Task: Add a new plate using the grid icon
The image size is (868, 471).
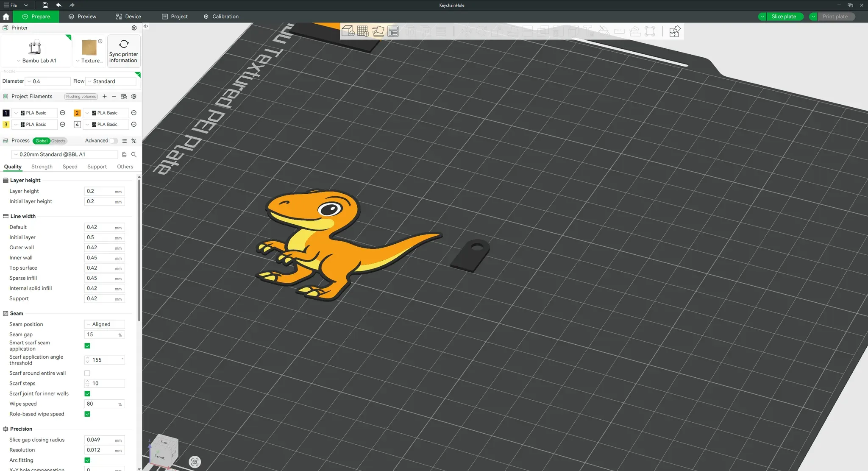Action: coord(363,31)
